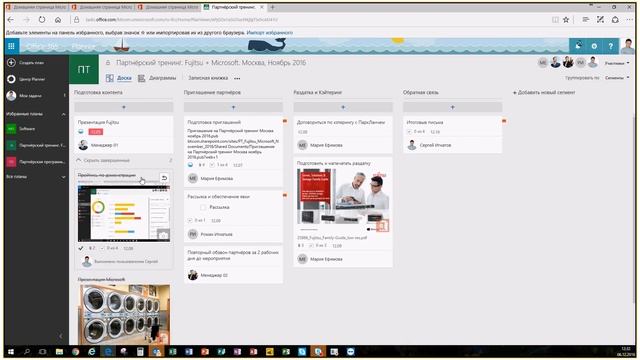Viewport: 640px width, 360px height.
Task: Click the lock icon in address bar
Action: 76,20
